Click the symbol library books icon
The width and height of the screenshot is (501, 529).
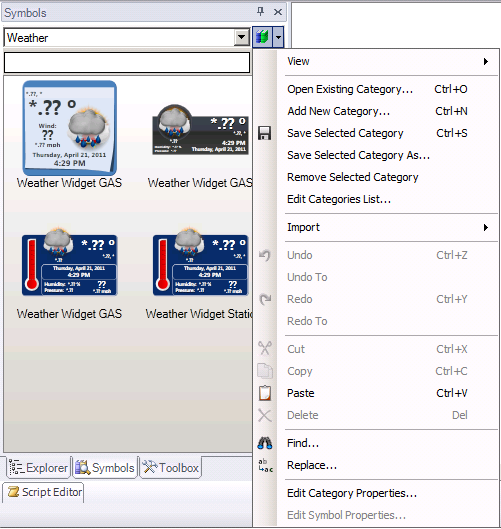pyautogui.click(x=262, y=37)
